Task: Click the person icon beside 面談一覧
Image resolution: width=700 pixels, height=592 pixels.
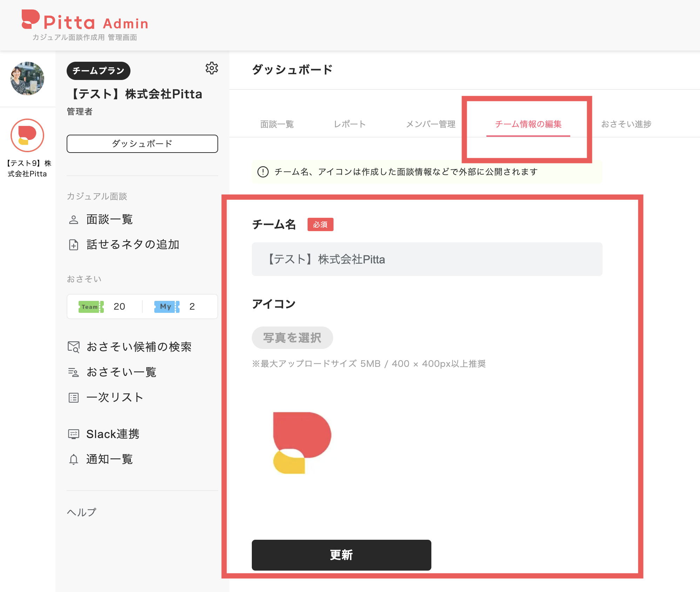Action: [x=74, y=220]
